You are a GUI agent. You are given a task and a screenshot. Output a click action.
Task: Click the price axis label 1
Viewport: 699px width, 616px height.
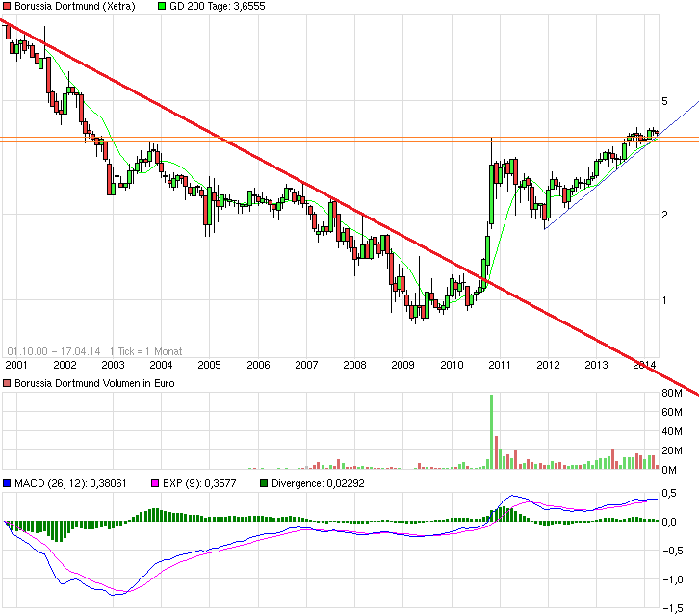pos(664,300)
